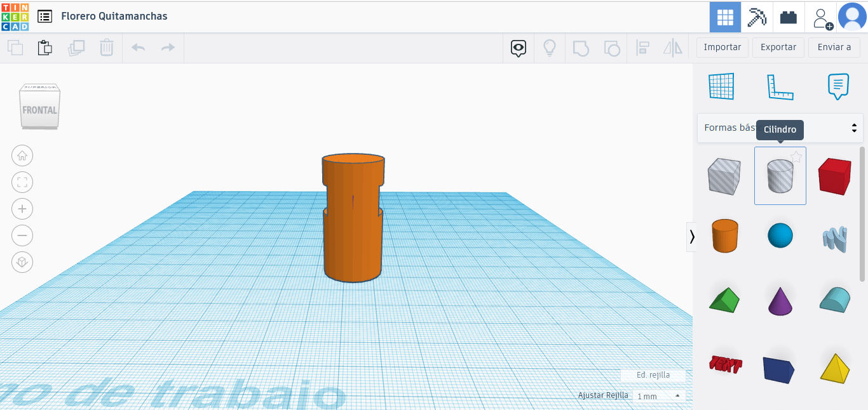Select the orange vase object on workplane
The image size is (868, 410).
coord(353,218)
